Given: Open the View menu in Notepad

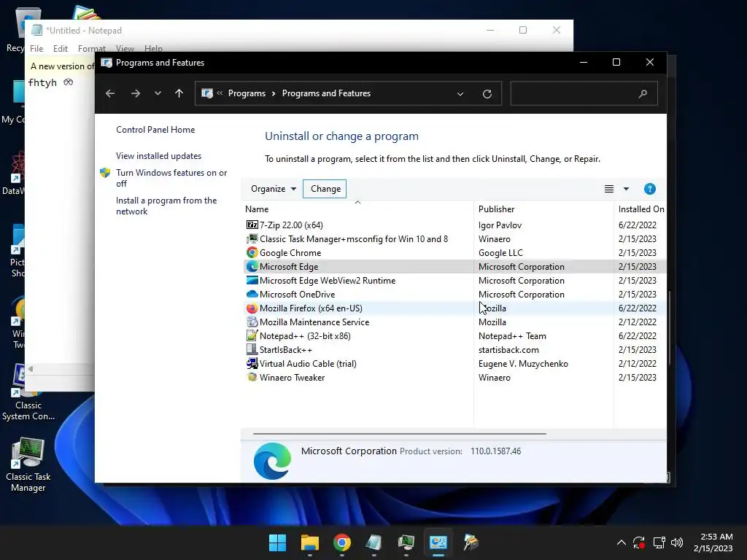Looking at the screenshot, I should tap(125, 49).
